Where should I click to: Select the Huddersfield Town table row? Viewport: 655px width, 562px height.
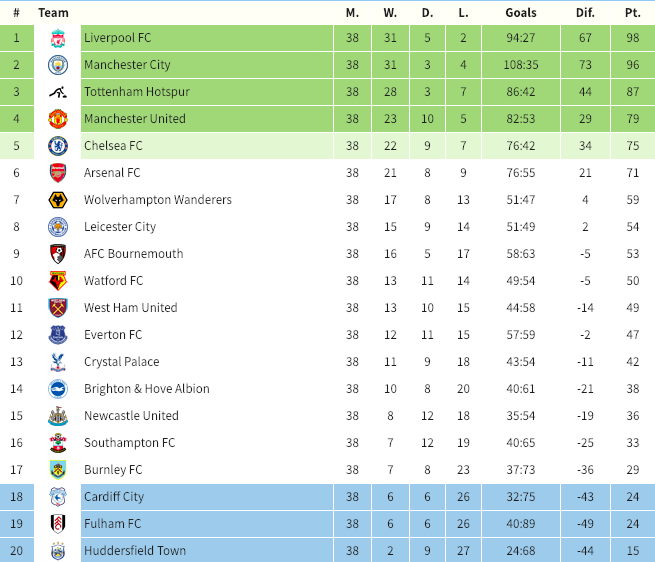tap(327, 551)
